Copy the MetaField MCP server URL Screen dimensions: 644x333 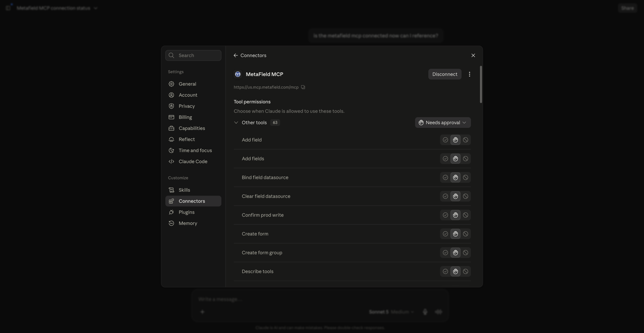tap(303, 87)
